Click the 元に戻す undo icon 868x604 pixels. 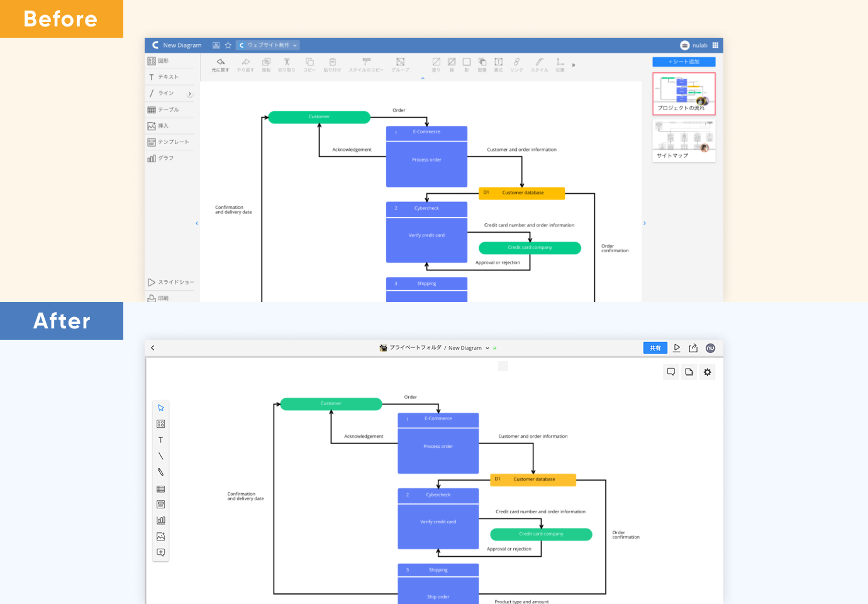pos(221,64)
